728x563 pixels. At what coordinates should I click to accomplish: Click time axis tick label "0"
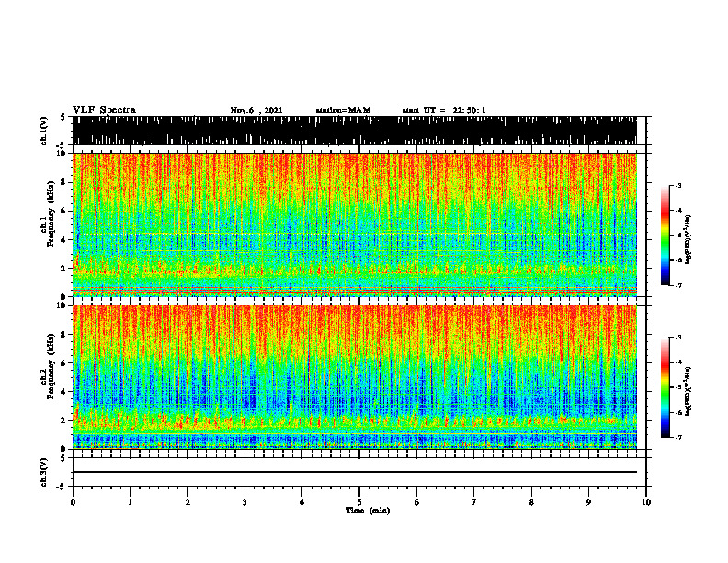pos(73,502)
